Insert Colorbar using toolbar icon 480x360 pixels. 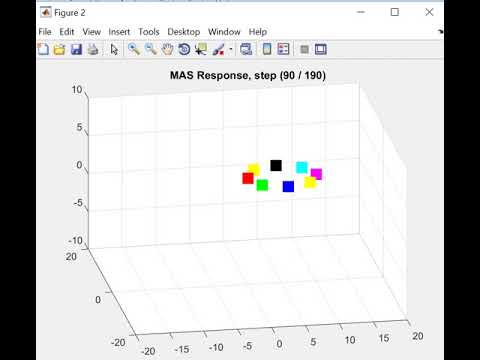267,49
